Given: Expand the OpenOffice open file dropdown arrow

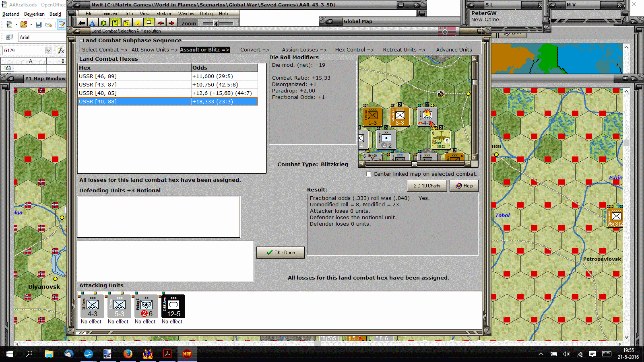Looking at the screenshot, I should click(x=31, y=25).
